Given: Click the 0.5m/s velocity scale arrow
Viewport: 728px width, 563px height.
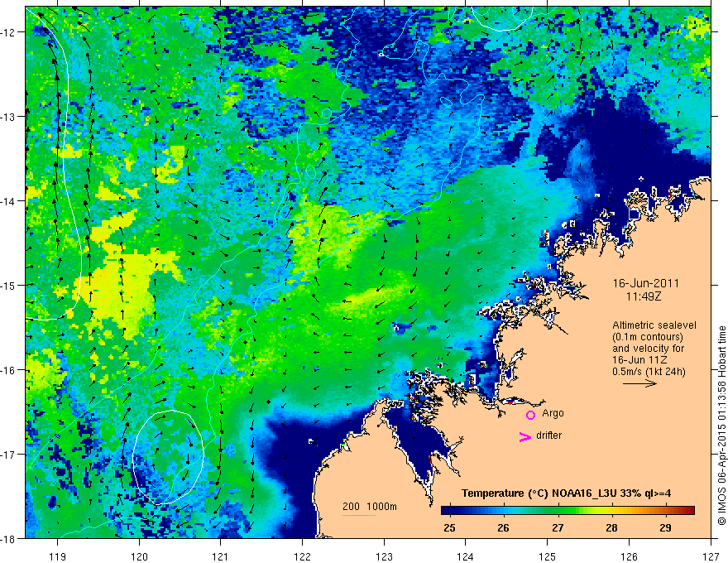Looking at the screenshot, I should (x=639, y=383).
